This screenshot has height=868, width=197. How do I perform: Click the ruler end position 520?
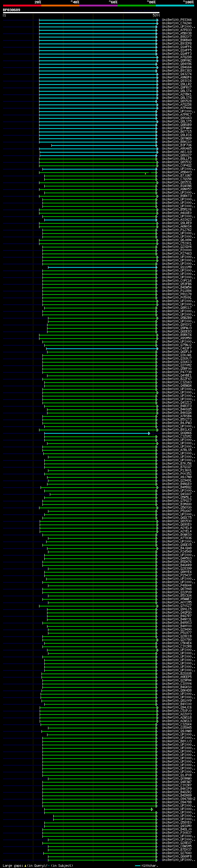(x=155, y=15)
